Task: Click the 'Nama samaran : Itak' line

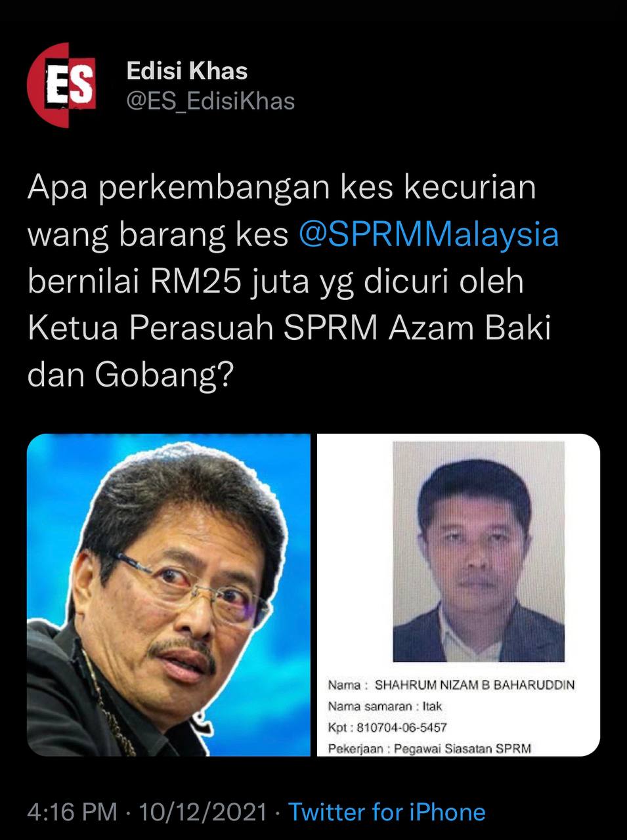Action: (385, 706)
